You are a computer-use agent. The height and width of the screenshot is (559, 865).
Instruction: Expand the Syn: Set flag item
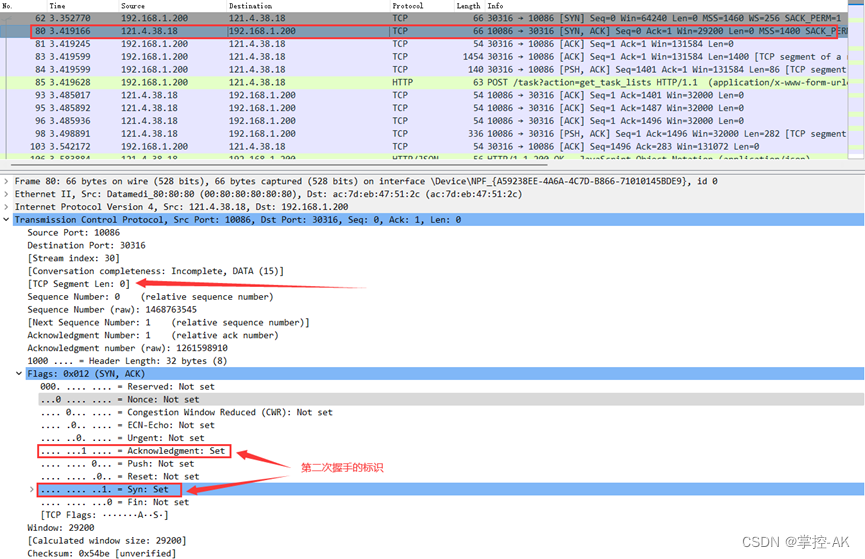(31, 489)
